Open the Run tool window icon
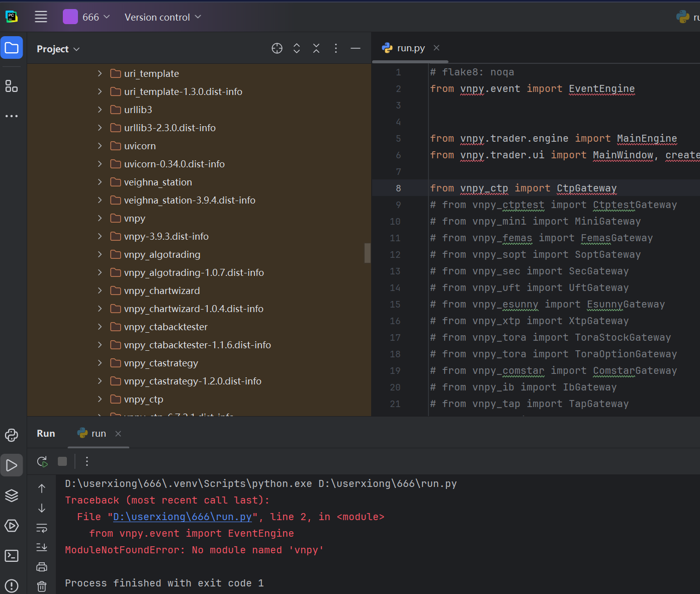700x594 pixels. point(12,465)
